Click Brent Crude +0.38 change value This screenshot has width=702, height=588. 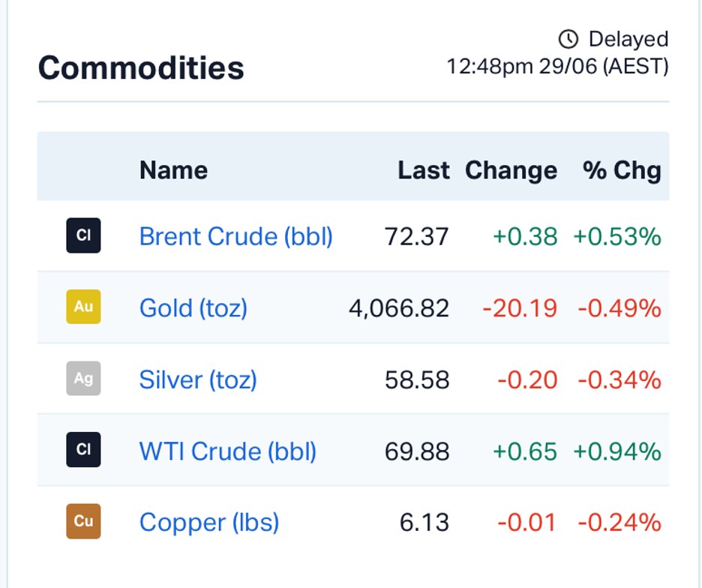point(525,236)
